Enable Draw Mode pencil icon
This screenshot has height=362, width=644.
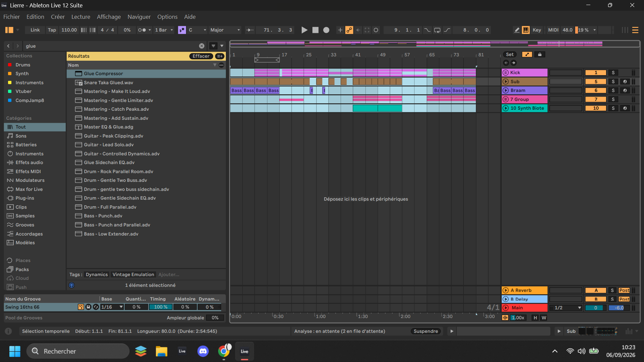(x=517, y=30)
